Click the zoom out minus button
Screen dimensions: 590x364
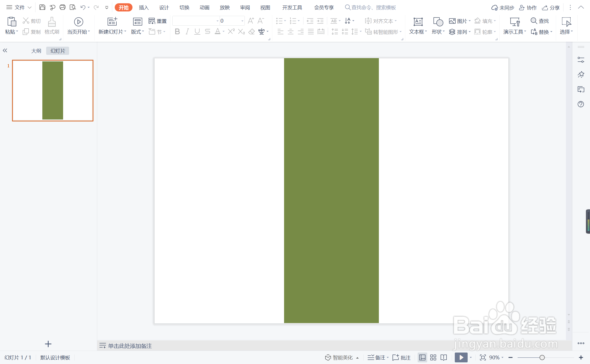pyautogui.click(x=511, y=357)
